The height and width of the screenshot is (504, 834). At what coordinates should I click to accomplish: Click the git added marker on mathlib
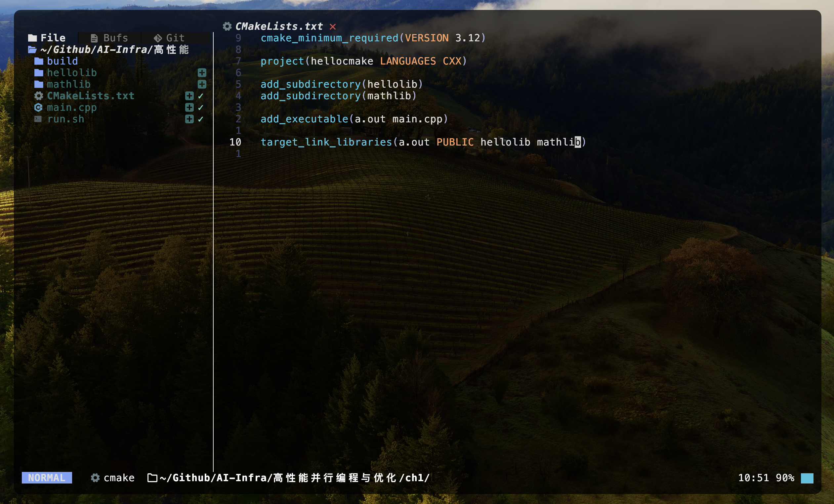(202, 84)
